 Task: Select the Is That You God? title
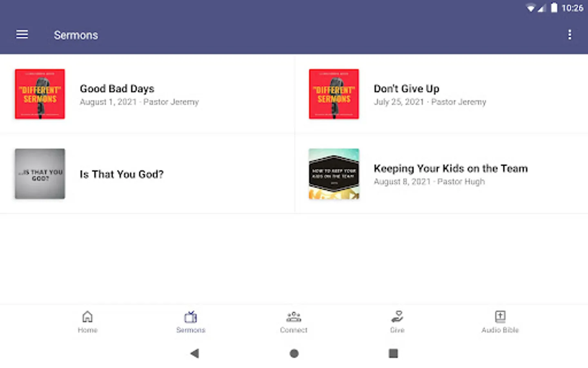pos(122,175)
